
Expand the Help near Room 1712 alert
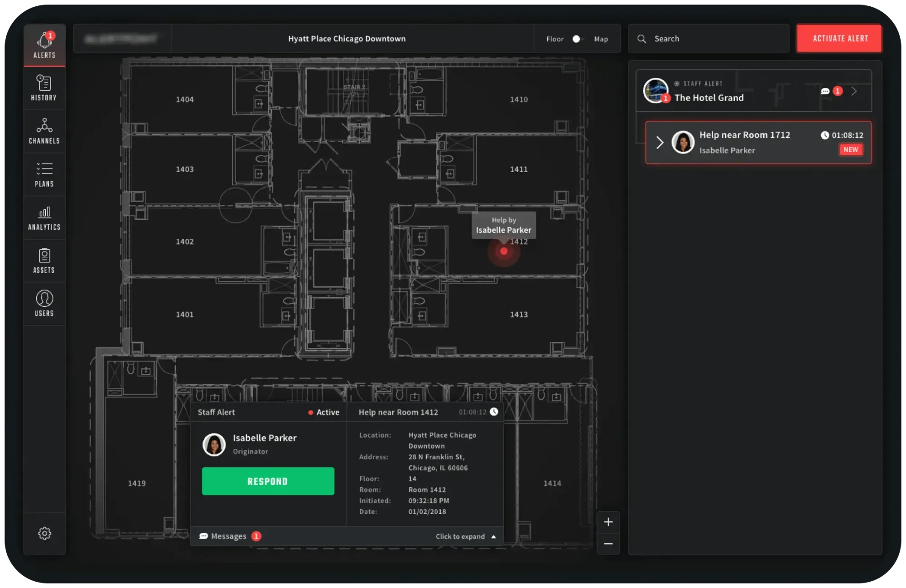(x=660, y=143)
